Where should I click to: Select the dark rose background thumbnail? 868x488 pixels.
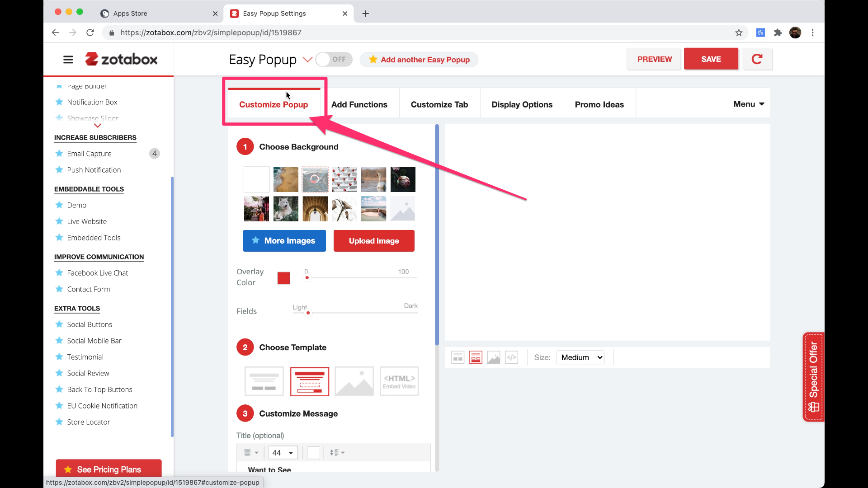(403, 179)
